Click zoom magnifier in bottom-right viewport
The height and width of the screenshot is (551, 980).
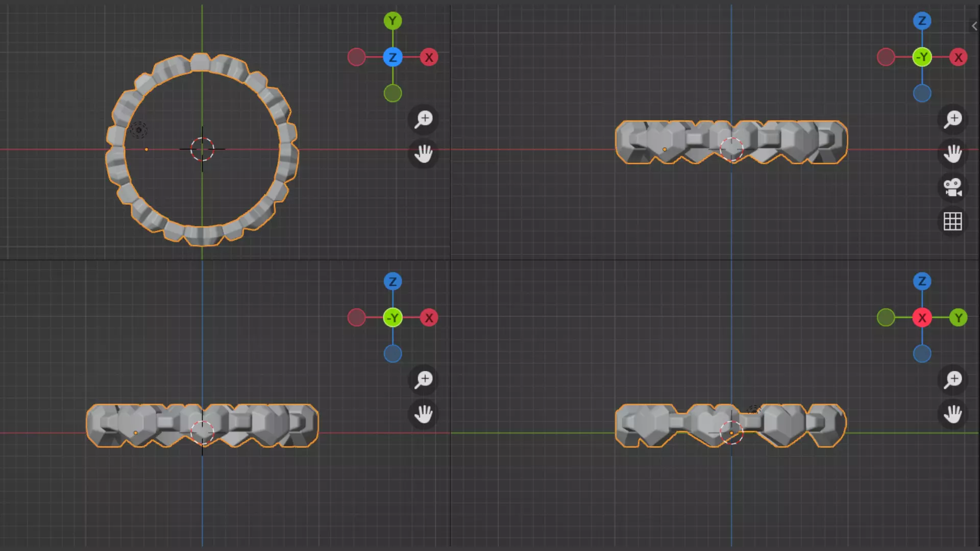953,380
